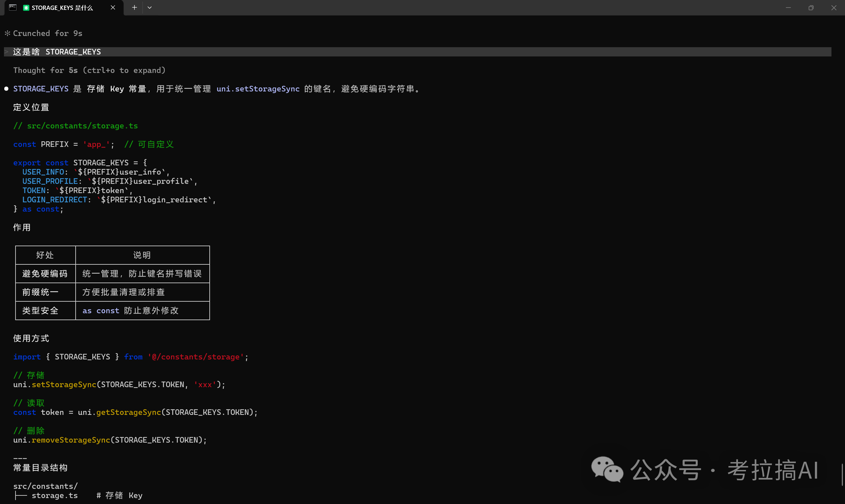The width and height of the screenshot is (845, 504).
Task: Click the terminal icon in the title bar
Action: point(13,8)
